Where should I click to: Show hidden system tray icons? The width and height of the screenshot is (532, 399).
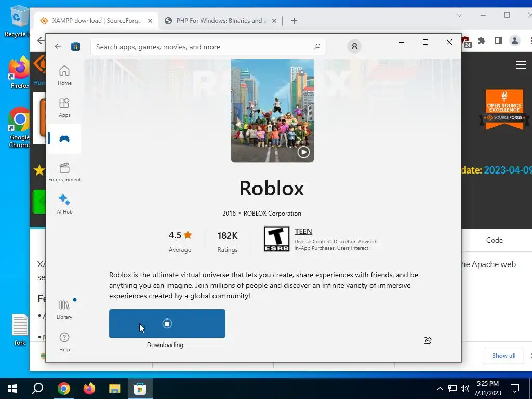pos(440,389)
